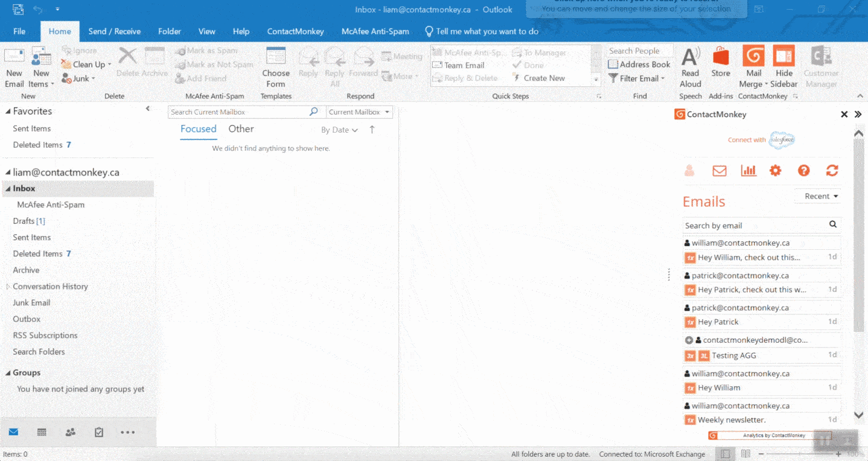Switch to the View ribbon tab
868x461 pixels.
pos(207,31)
